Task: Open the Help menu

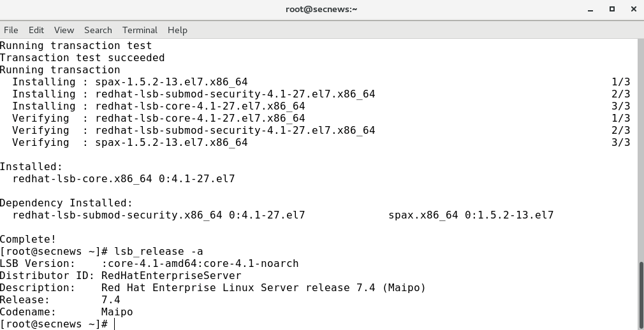Action: pyautogui.click(x=177, y=30)
